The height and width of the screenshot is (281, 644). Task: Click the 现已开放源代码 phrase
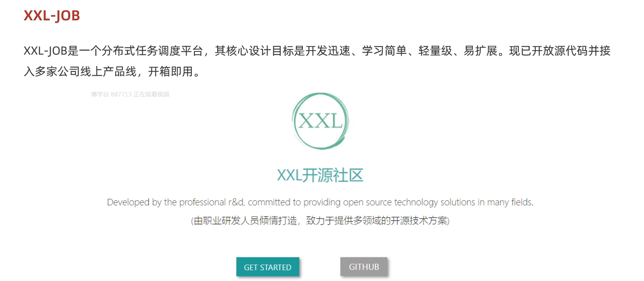(x=549, y=51)
